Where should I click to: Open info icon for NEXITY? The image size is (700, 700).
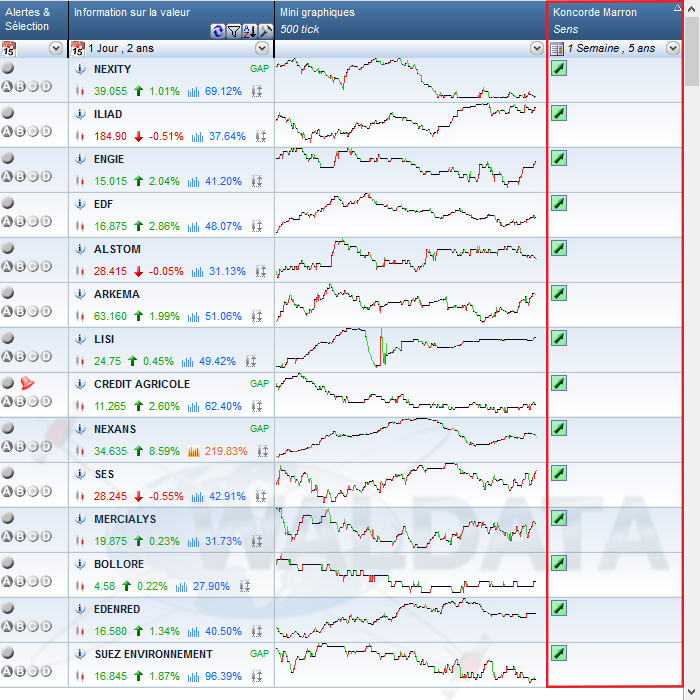(x=80, y=69)
